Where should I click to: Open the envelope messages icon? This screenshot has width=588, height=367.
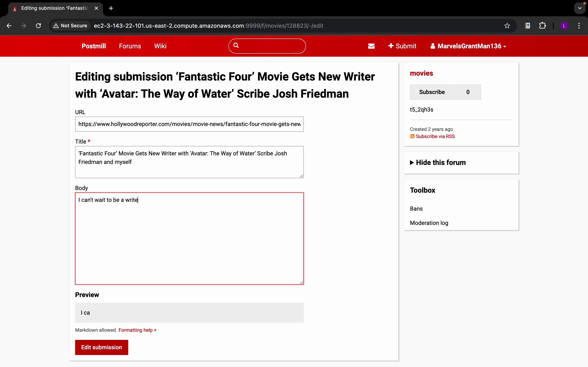371,46
